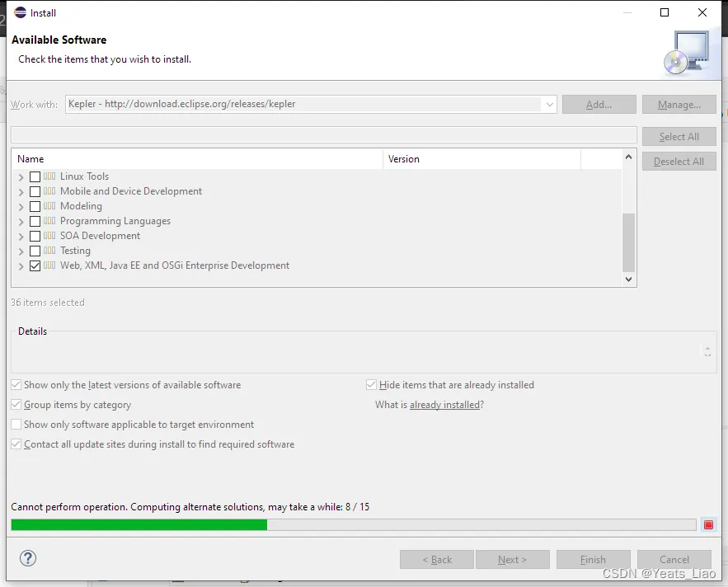The width and height of the screenshot is (728, 587).
Task: Enable Show only software applicable to target environment
Action: 16,424
